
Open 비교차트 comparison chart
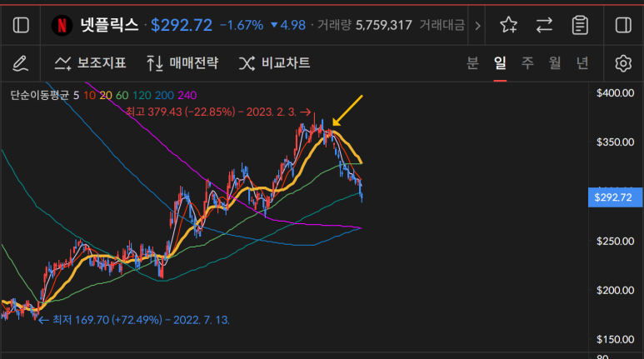(x=274, y=63)
